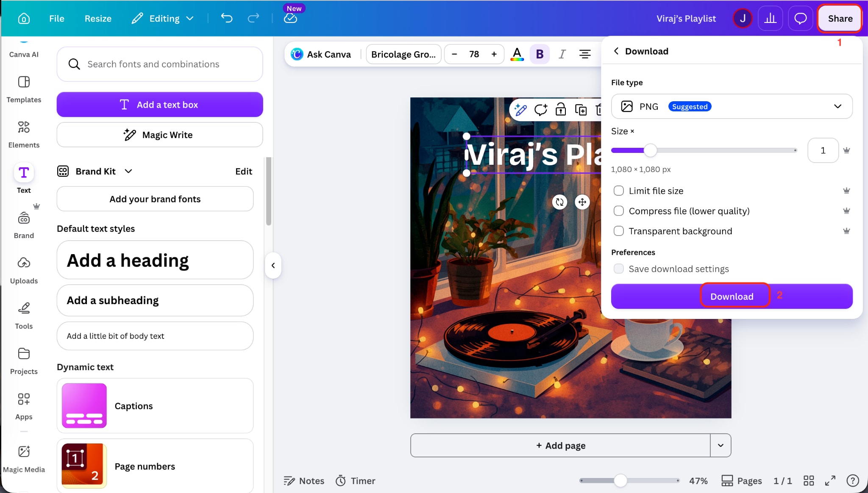868x493 pixels.
Task: Open Resize menu
Action: [98, 18]
